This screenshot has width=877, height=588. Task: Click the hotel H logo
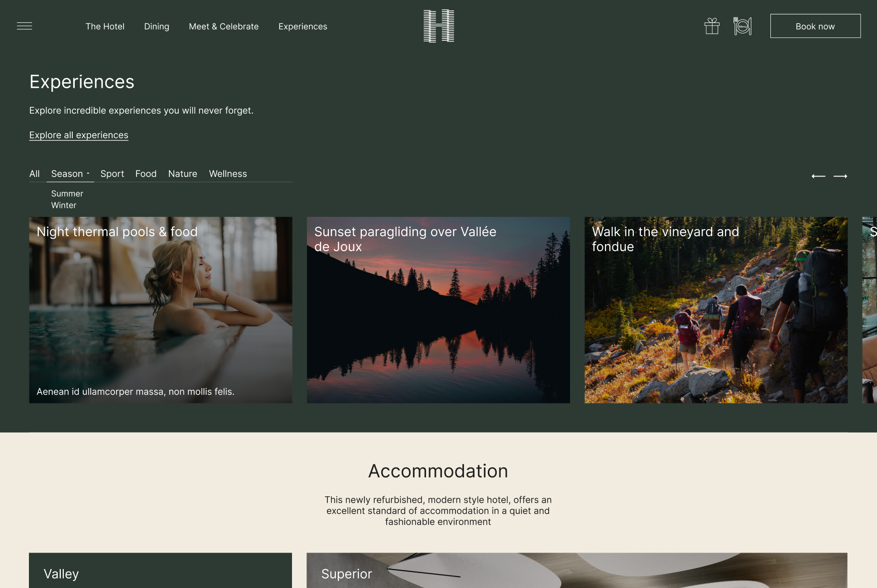(x=438, y=26)
